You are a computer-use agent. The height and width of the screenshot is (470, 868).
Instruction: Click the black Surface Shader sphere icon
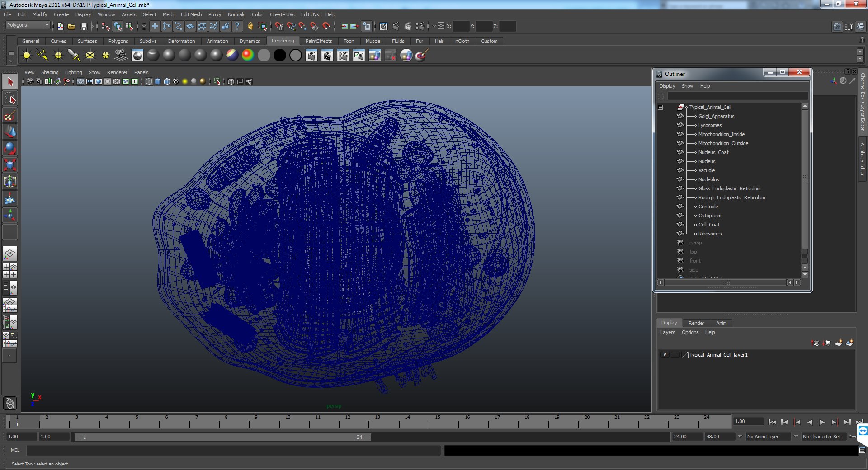pyautogui.click(x=279, y=55)
